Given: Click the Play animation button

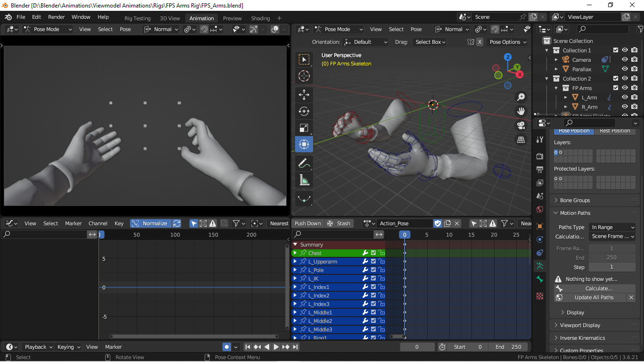Looking at the screenshot, I should (x=276, y=347).
